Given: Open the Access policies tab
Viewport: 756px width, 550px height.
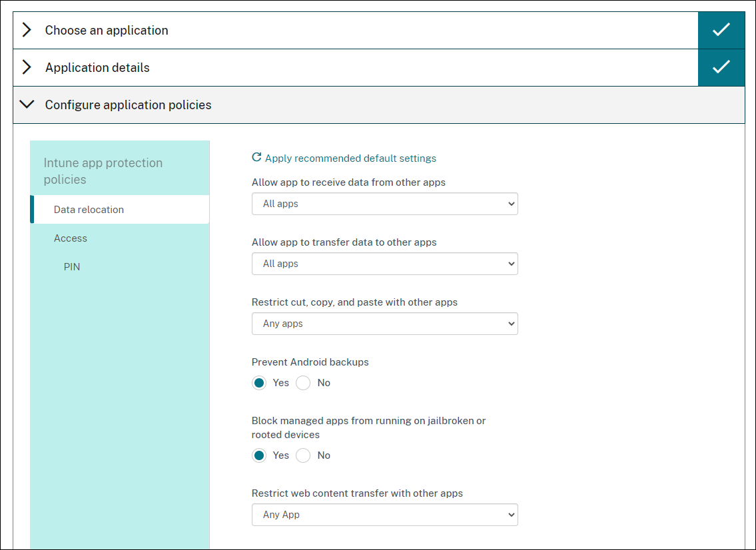Looking at the screenshot, I should (x=71, y=238).
